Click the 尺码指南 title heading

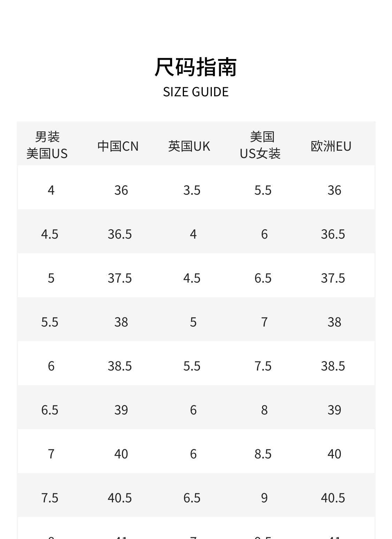pyautogui.click(x=196, y=67)
